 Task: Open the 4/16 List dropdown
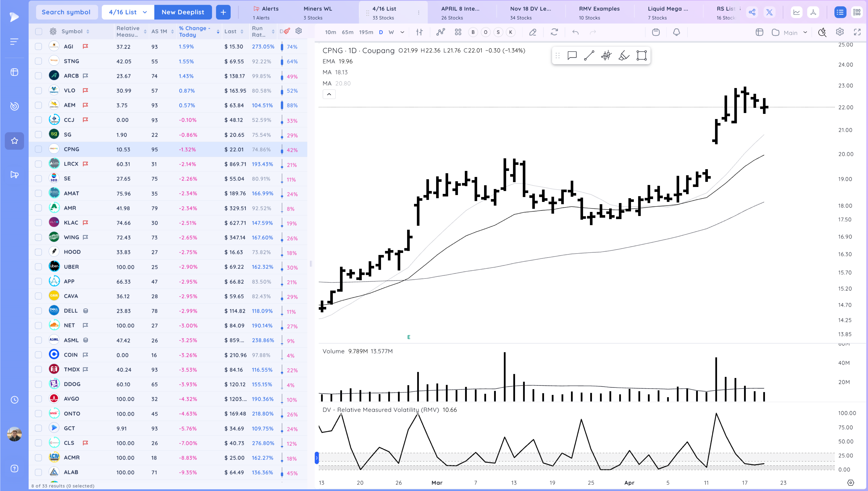coord(128,12)
